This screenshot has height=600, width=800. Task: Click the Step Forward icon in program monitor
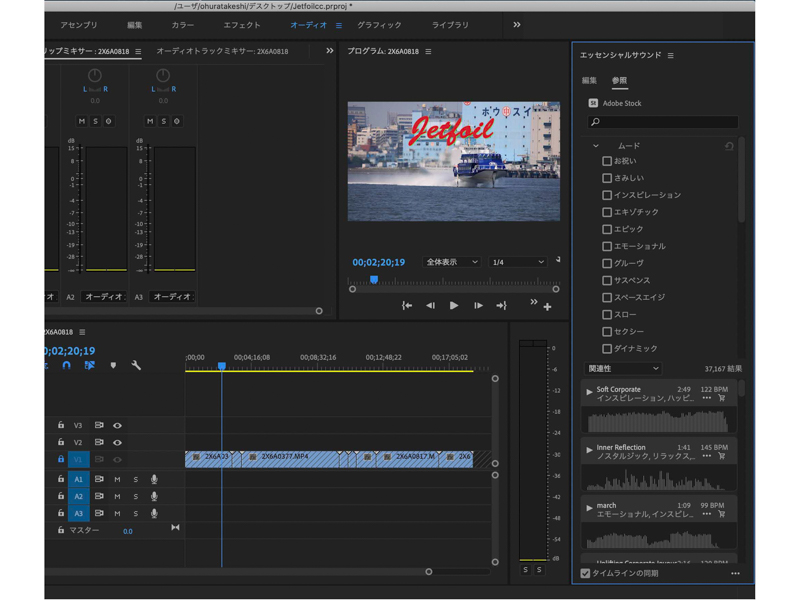[478, 305]
